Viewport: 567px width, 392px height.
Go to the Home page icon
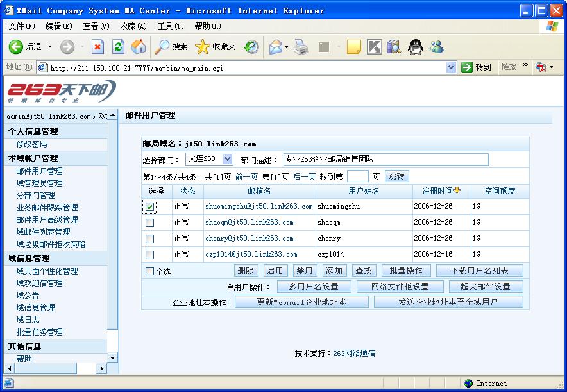(x=139, y=47)
